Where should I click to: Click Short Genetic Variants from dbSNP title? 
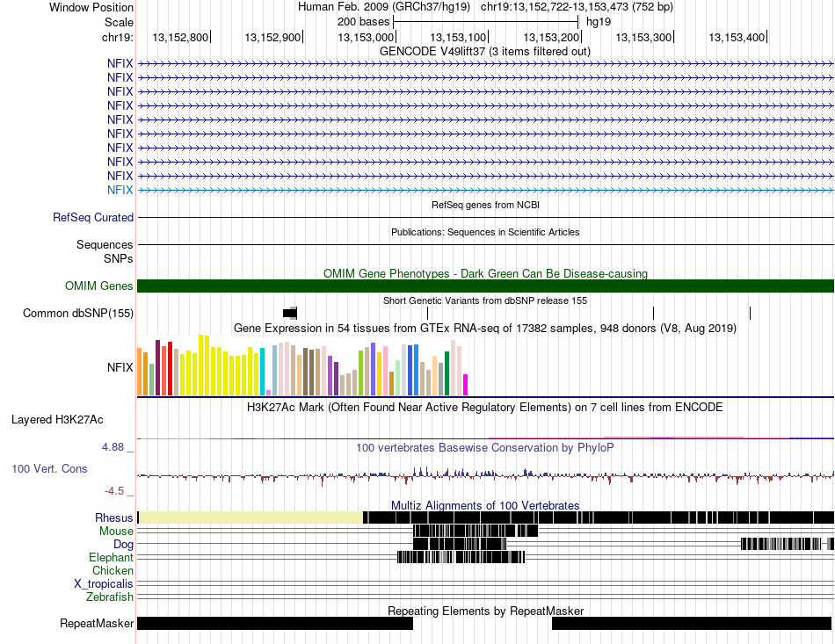pos(485,300)
